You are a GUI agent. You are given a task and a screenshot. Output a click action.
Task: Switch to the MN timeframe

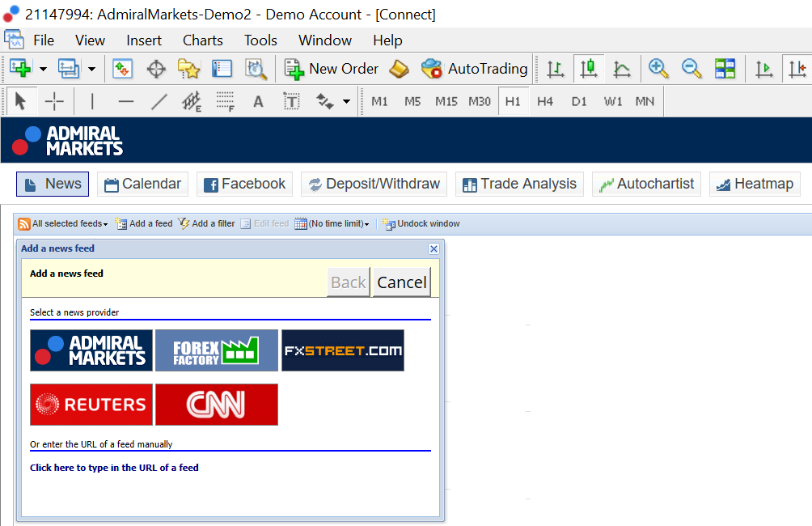click(645, 102)
